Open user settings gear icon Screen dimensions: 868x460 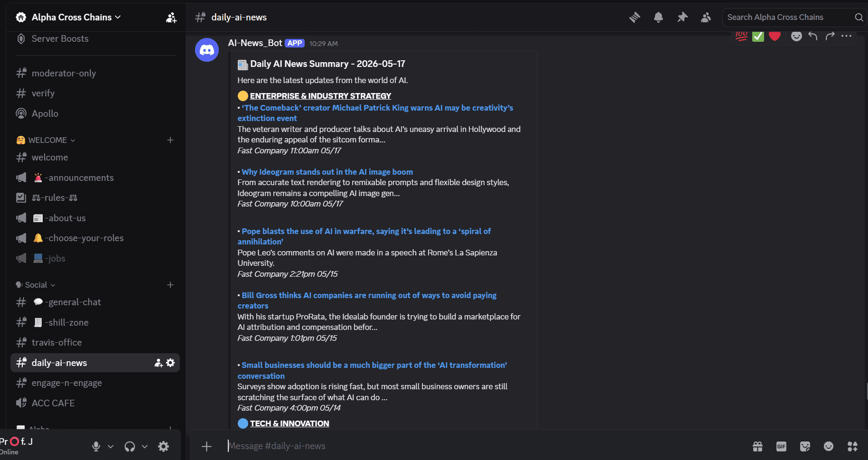(x=163, y=446)
